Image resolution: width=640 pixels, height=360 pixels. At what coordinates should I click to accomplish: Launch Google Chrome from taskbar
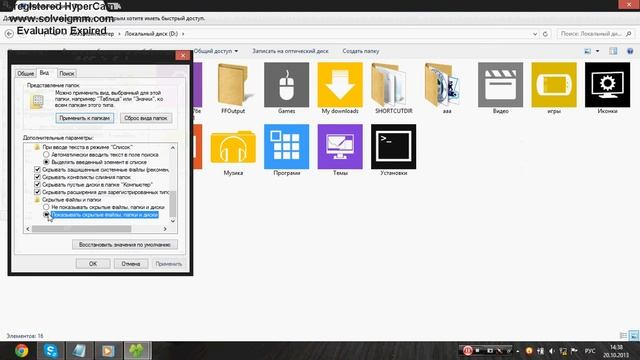(x=21, y=351)
